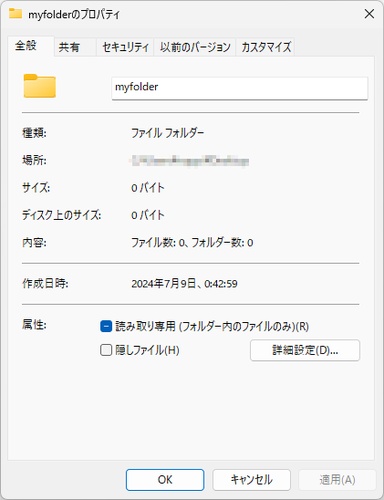This screenshot has width=384, height=500.
Task: Open the セキュリティ tab
Action: pyautogui.click(x=125, y=47)
